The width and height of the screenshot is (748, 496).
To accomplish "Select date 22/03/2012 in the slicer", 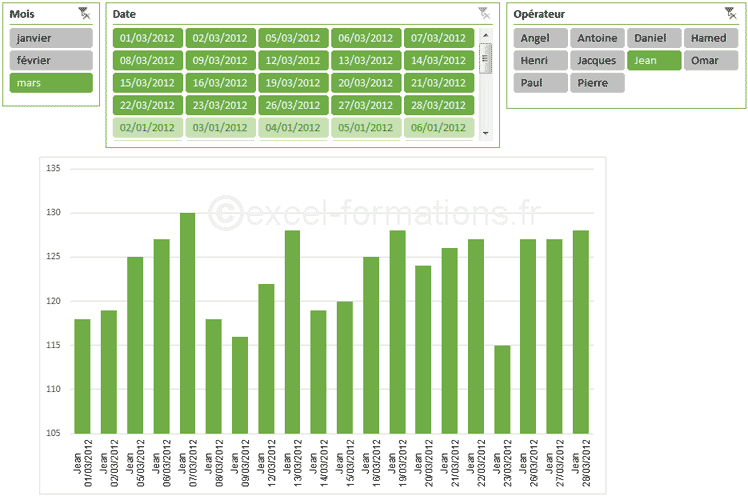I will coord(147,105).
